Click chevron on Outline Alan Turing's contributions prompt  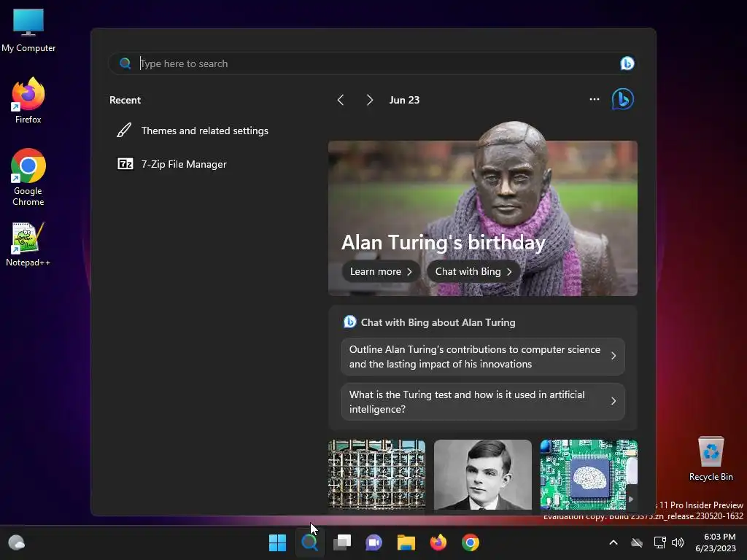[x=614, y=356]
